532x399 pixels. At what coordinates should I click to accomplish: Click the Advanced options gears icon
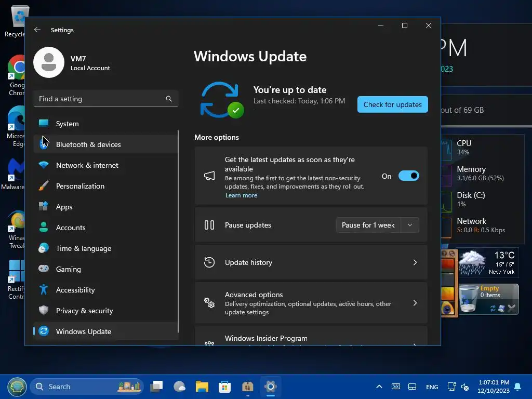(x=209, y=303)
